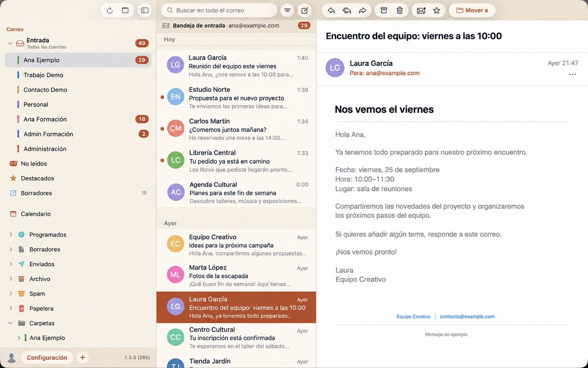Open the Personal account inbox
588x368 pixels.
click(78, 105)
